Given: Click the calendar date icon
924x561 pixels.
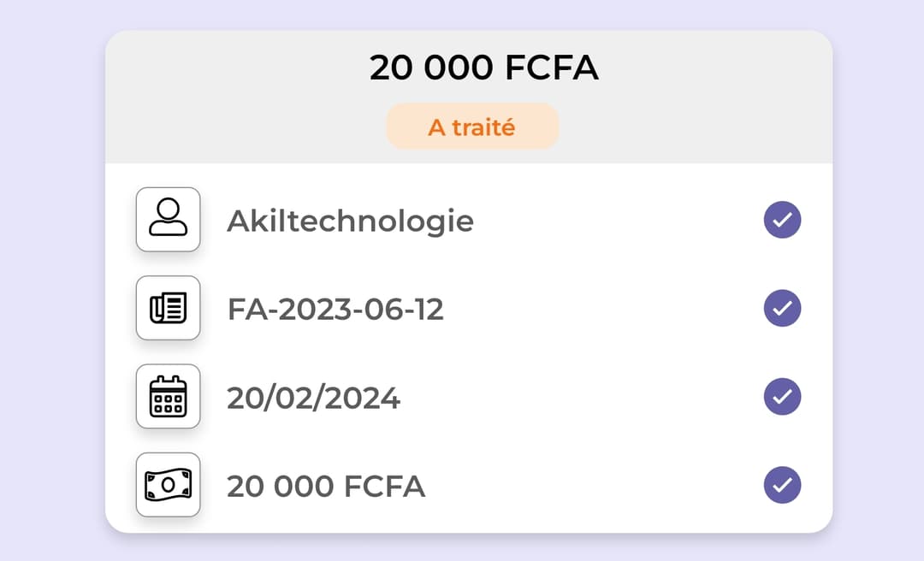Looking at the screenshot, I should tap(168, 397).
